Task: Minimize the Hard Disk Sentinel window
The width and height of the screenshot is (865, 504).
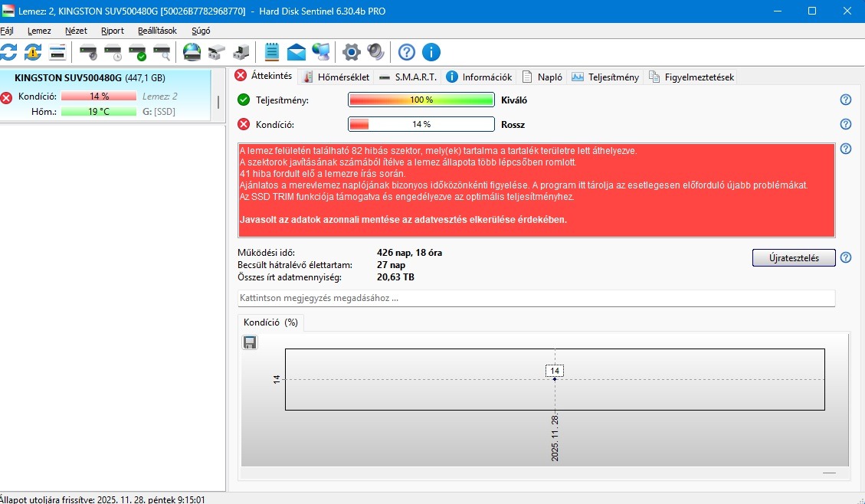Action: 778,11
